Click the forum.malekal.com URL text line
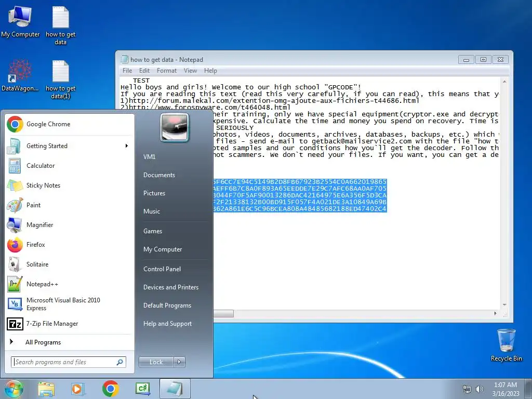The width and height of the screenshot is (532, 399). point(270,101)
